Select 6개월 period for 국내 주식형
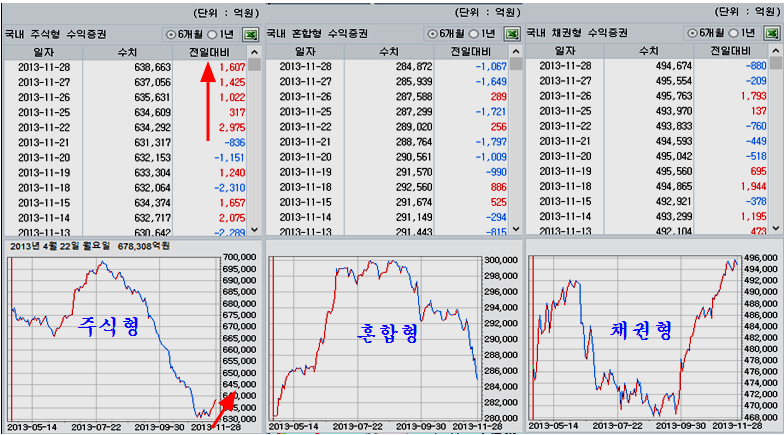This screenshot has width=784, height=435. [170, 33]
